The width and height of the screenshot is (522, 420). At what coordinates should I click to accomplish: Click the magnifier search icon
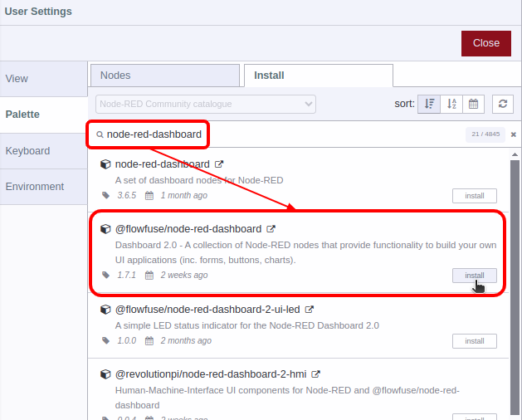100,134
